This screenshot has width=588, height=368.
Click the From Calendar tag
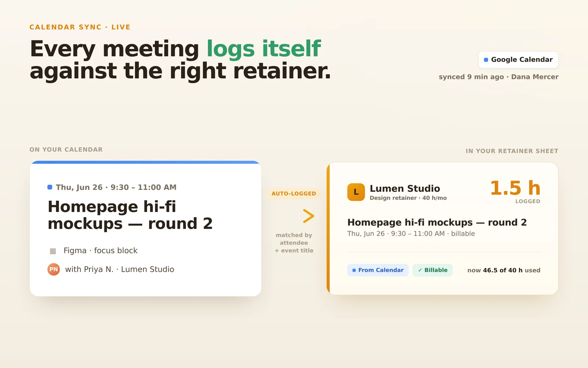click(378, 270)
